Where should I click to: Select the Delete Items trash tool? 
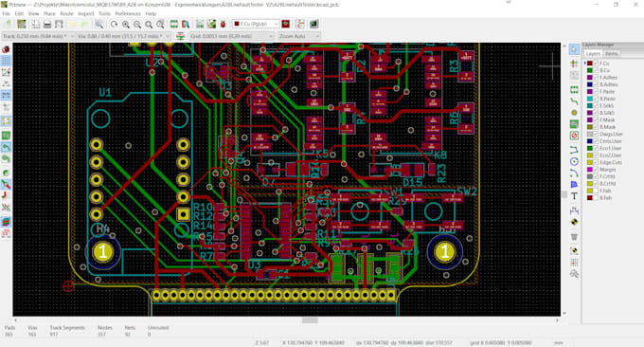pyautogui.click(x=574, y=237)
